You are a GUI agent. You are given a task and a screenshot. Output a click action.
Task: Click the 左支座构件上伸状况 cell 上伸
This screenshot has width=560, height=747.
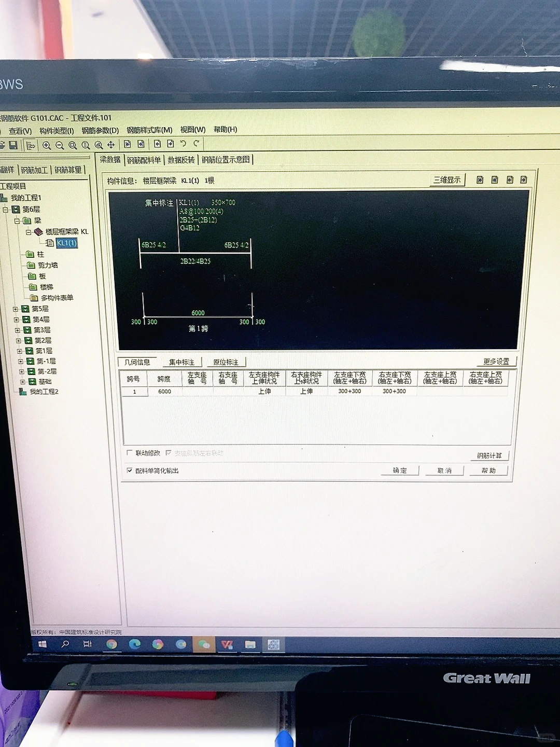[x=264, y=392]
